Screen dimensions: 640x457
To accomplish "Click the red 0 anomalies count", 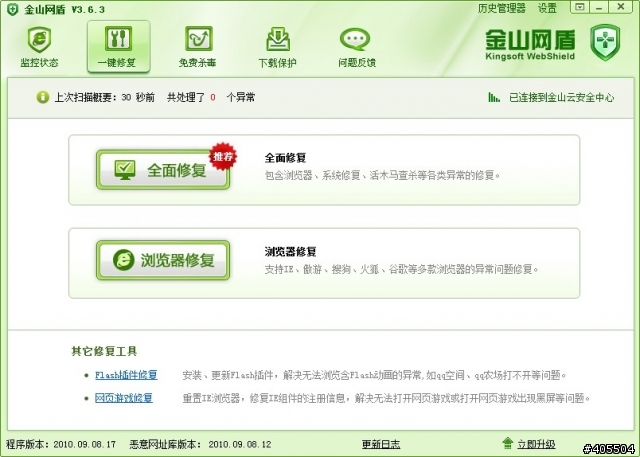I will (x=213, y=98).
